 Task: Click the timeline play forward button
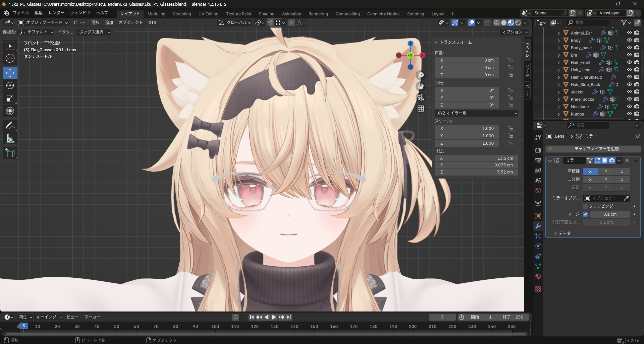274,317
